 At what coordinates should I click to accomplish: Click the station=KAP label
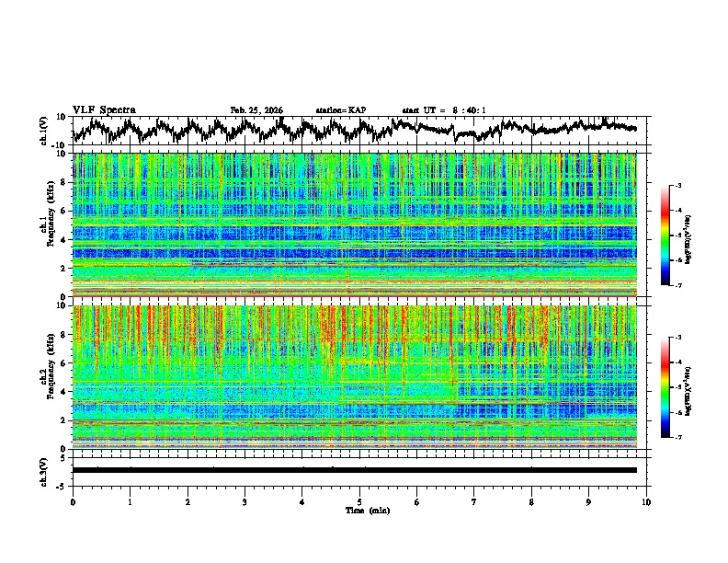coord(340,110)
